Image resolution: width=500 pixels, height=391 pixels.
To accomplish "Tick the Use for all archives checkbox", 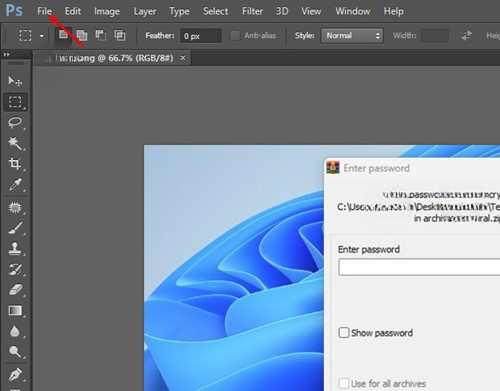I will [344, 383].
